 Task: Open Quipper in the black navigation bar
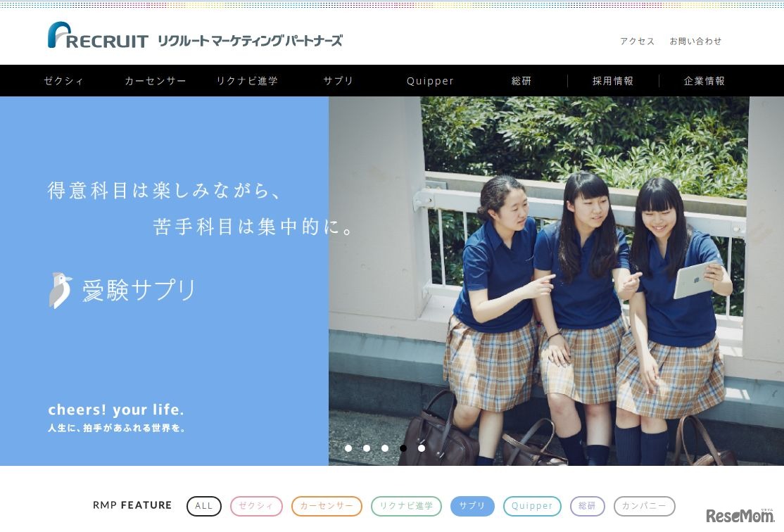point(430,81)
